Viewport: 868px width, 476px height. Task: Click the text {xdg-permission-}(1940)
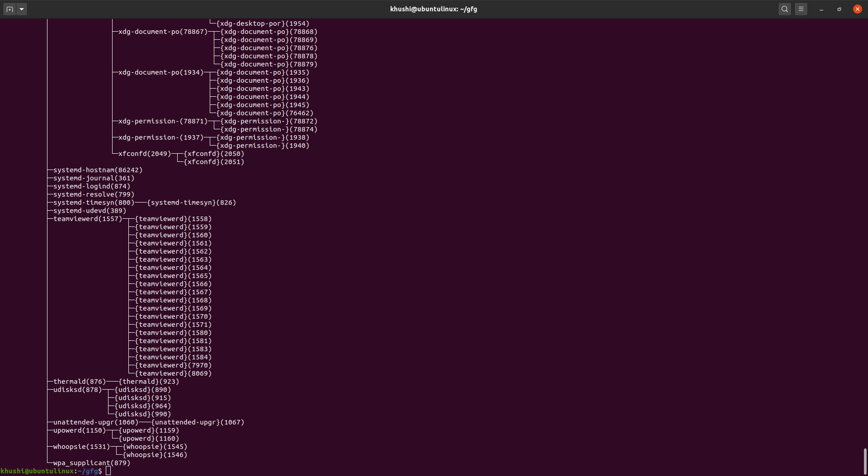(263, 146)
